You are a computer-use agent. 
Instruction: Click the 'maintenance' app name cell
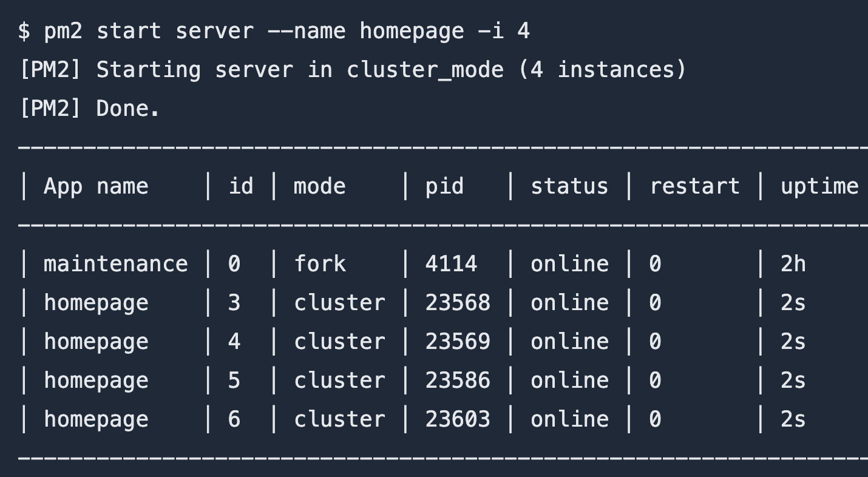tap(116, 264)
